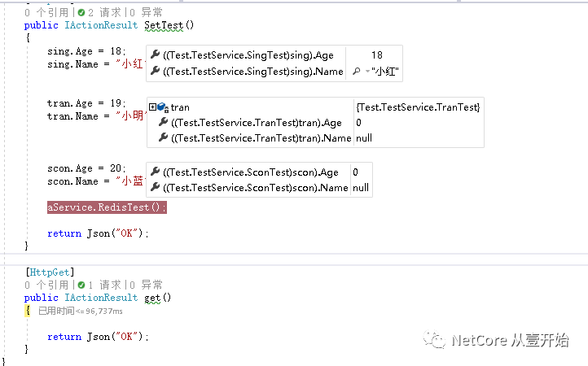Screen dimensions: 588x366
Task: Select the highlighted aService.RedisTest() line
Action: pyautogui.click(x=107, y=207)
